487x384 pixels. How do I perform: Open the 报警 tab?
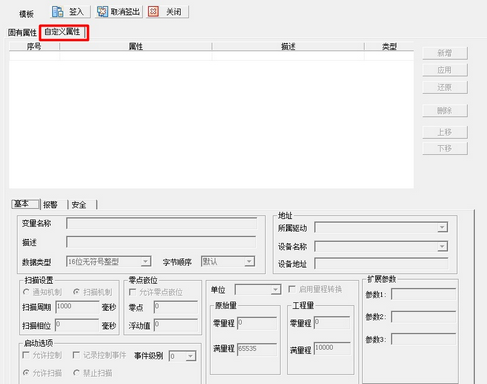coord(50,204)
